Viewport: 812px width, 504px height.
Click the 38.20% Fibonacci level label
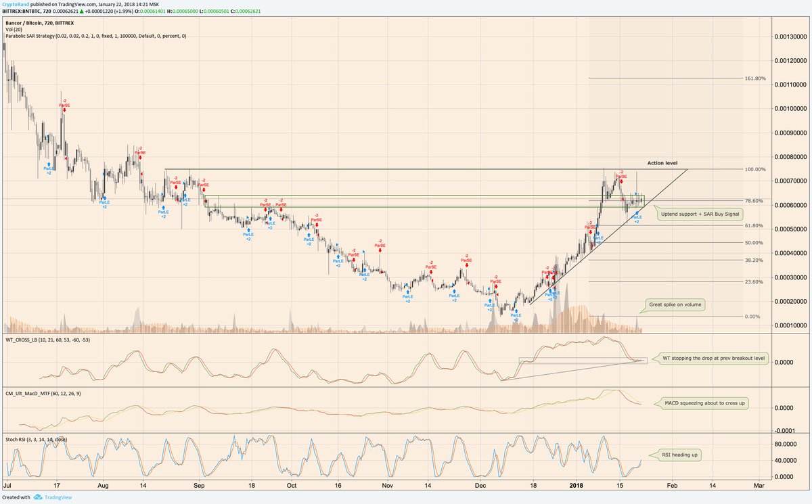[x=753, y=260]
